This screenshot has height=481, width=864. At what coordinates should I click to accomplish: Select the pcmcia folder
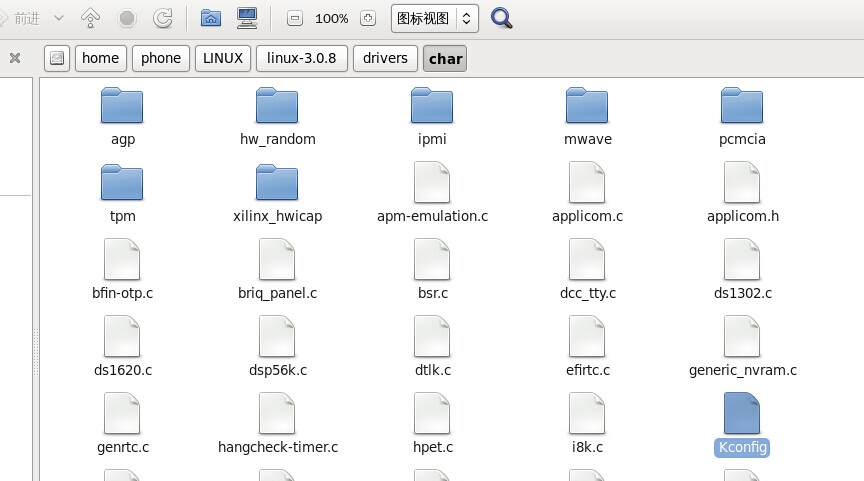click(742, 116)
